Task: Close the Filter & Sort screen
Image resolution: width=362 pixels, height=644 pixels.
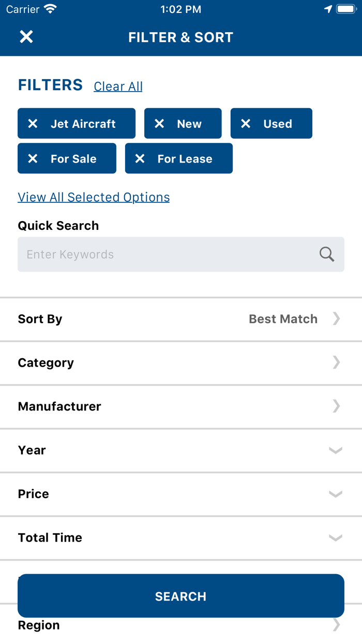Action: pyautogui.click(x=26, y=37)
